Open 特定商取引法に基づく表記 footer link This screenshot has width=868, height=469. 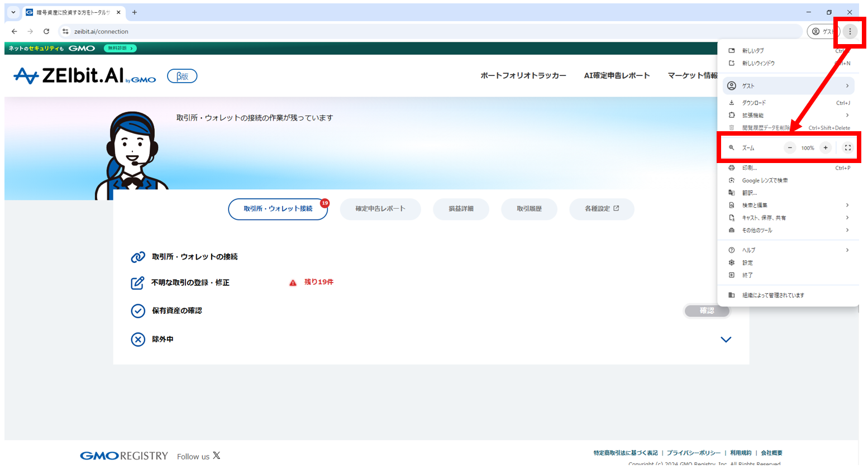point(626,453)
